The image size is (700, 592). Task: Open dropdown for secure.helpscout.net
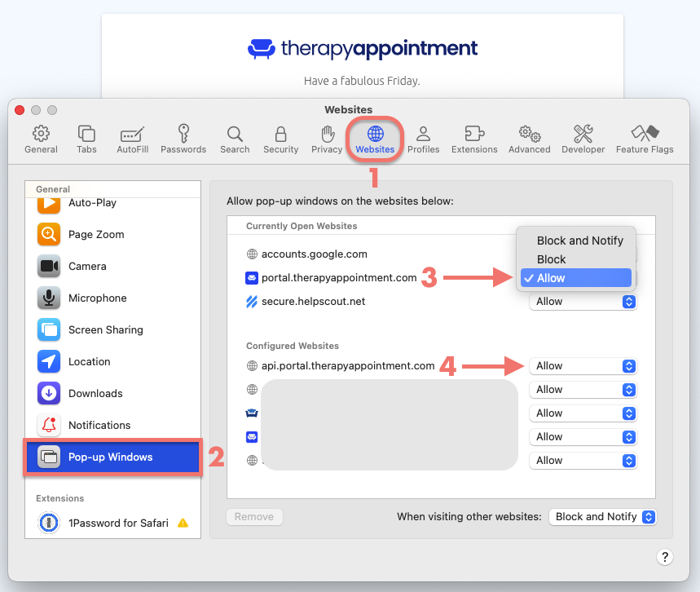(x=583, y=302)
